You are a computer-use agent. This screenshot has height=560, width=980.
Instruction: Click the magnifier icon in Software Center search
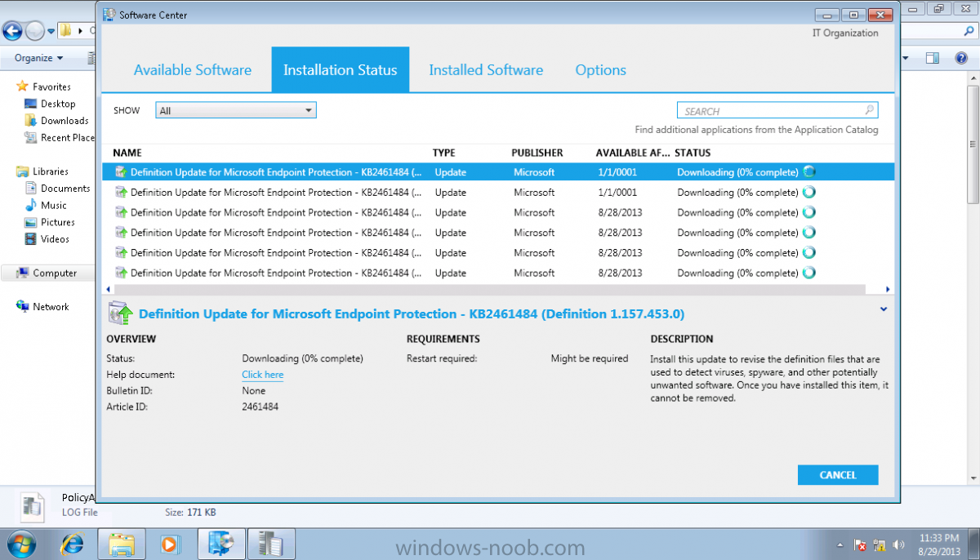[x=870, y=110]
